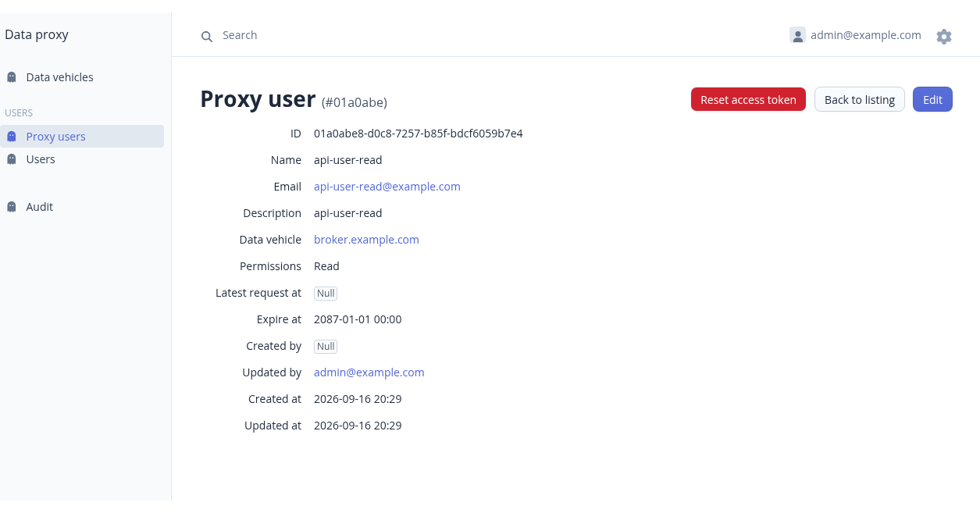Follow the broker.example.com data vehicle link

[366, 240]
